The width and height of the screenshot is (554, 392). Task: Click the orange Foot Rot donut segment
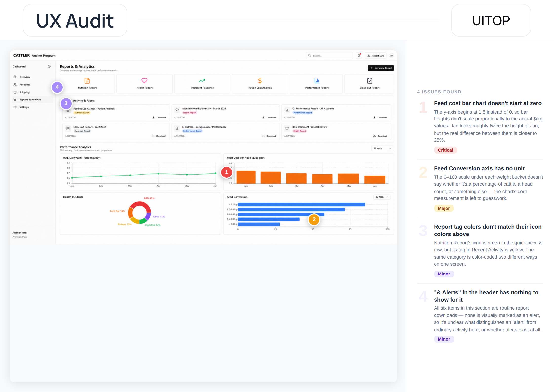point(131,212)
